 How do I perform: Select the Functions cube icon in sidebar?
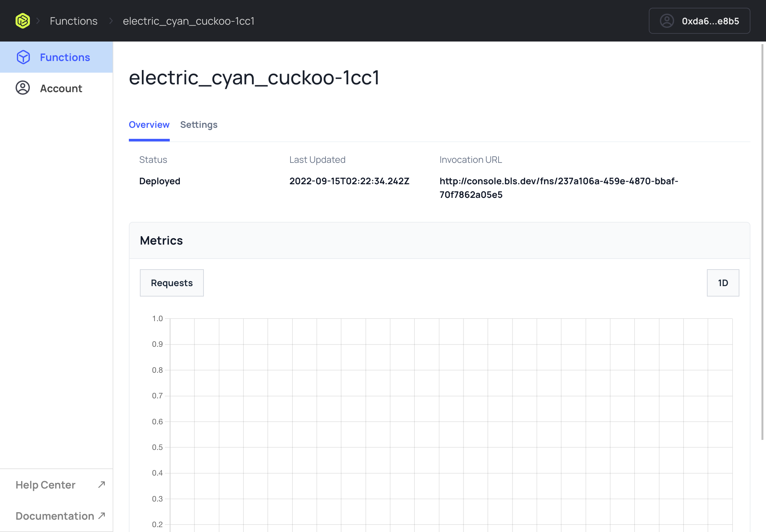pyautogui.click(x=23, y=57)
